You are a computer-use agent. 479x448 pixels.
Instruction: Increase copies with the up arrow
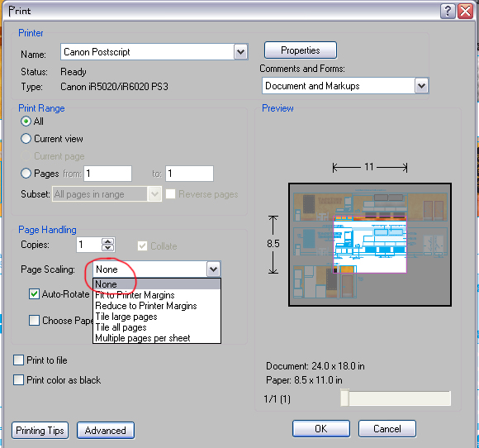[107, 241]
